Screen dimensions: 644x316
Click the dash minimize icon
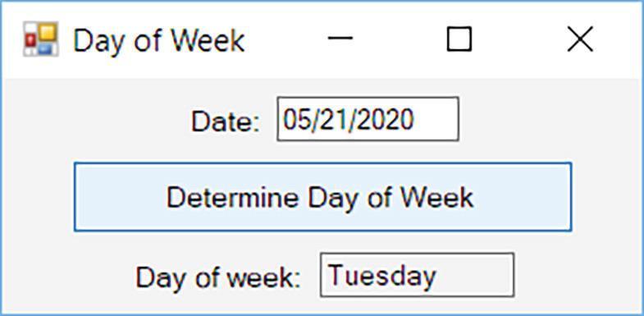[340, 39]
